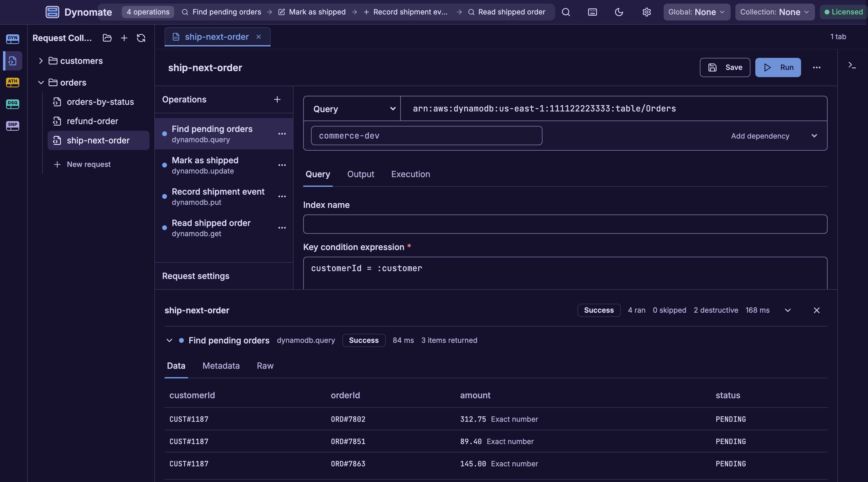Close the ship-next-order results panel
This screenshot has width=868, height=482.
pos(816,310)
